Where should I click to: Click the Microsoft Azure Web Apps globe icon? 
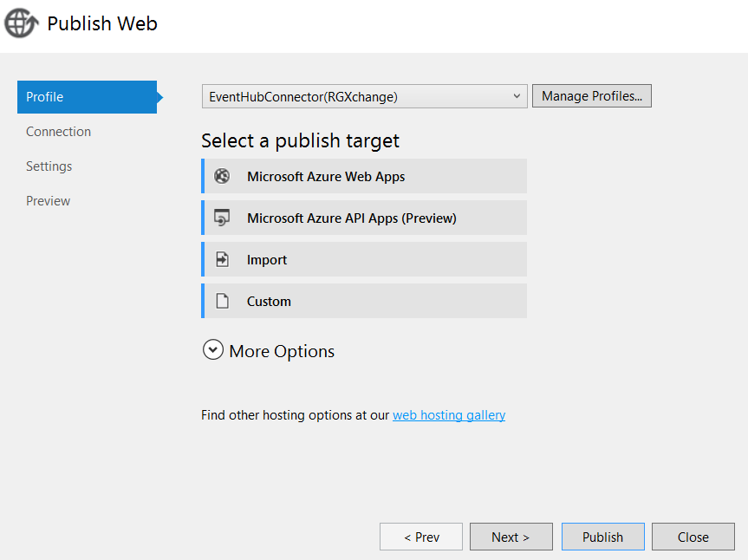[x=223, y=176]
